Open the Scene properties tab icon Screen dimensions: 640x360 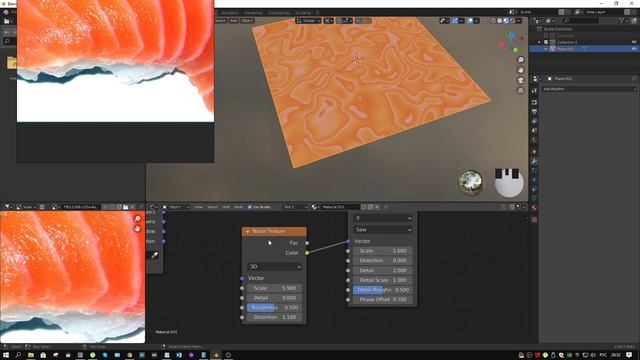click(534, 130)
